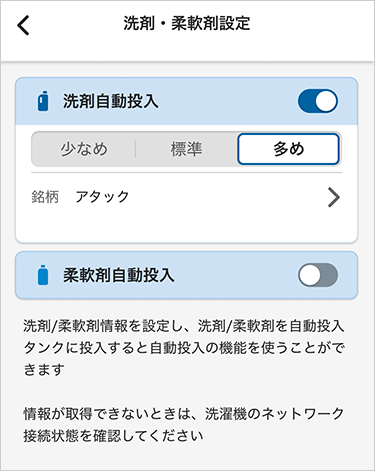Click the white circular knob of the 洗剤自動投入 switch
This screenshot has width=375, height=471.
326,101
